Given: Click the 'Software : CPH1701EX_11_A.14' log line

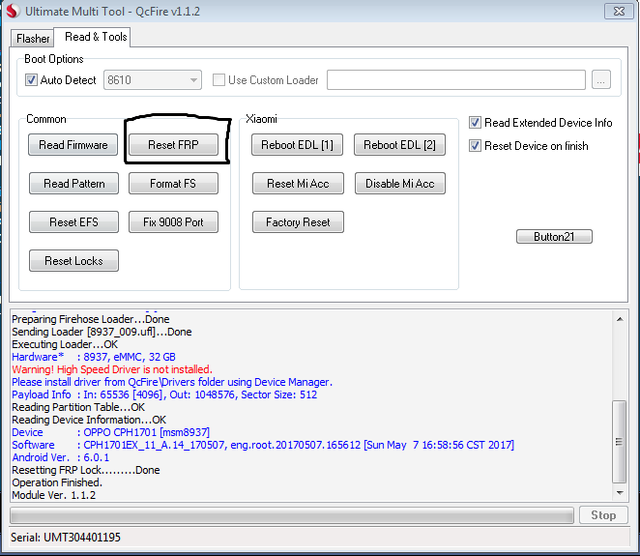Looking at the screenshot, I should 263,445.
